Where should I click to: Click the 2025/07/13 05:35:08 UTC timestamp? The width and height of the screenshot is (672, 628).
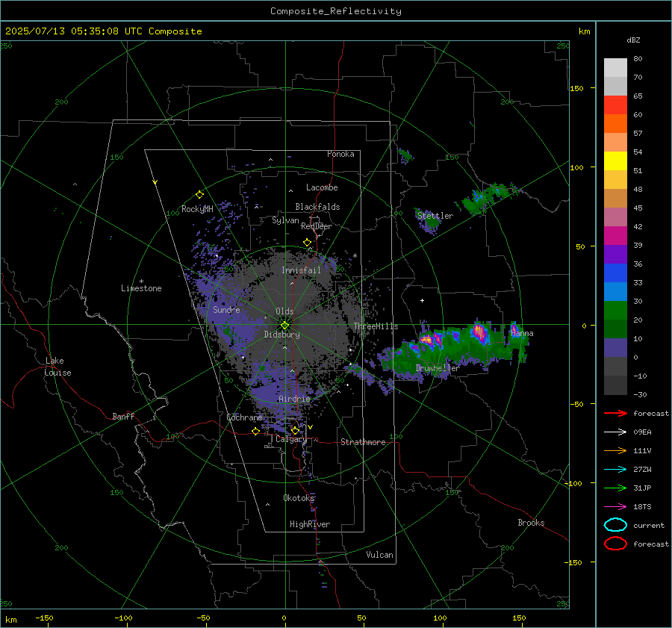click(x=74, y=31)
